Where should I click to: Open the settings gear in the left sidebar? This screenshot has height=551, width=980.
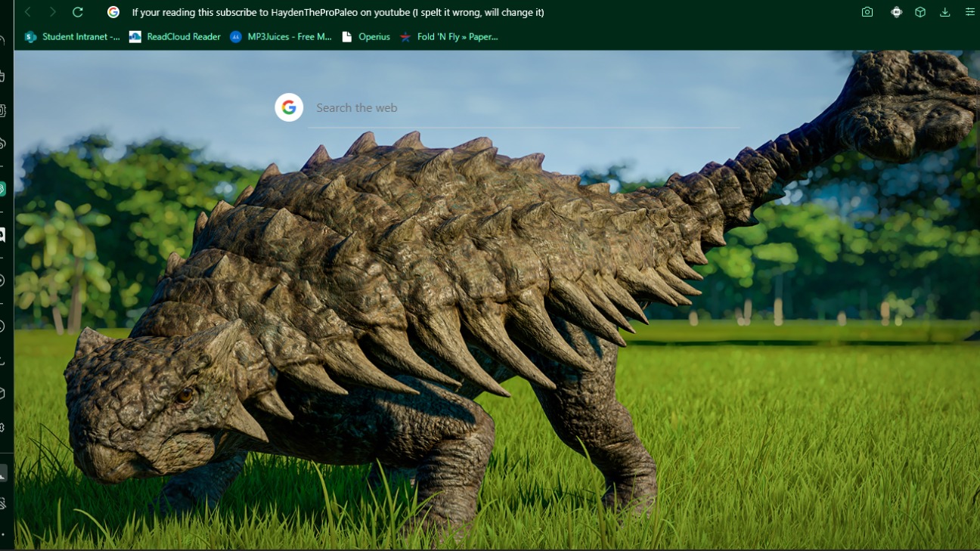pyautogui.click(x=3, y=428)
